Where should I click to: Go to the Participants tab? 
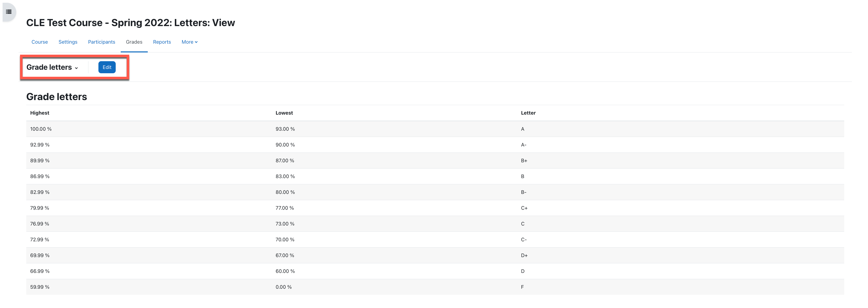coord(101,42)
